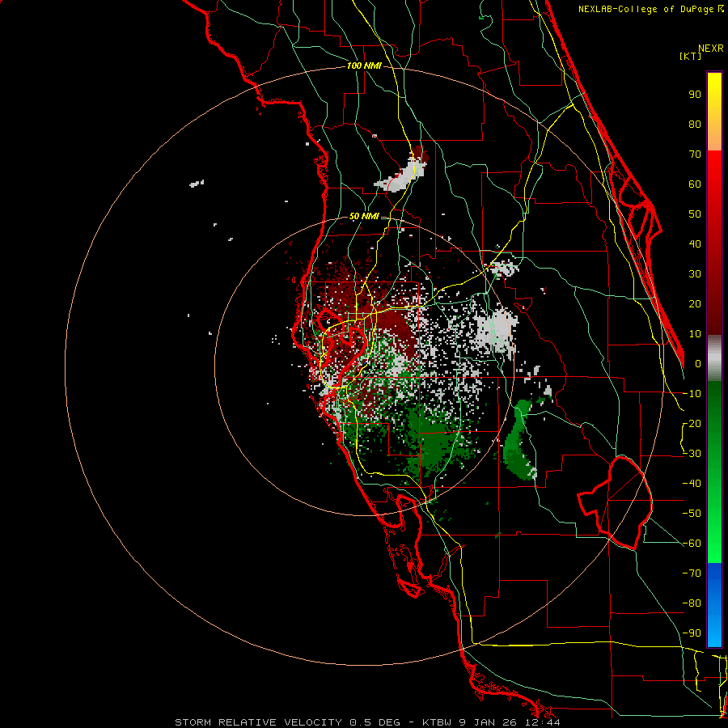
Task: Pick the -60 scale value
Action: 692,544
